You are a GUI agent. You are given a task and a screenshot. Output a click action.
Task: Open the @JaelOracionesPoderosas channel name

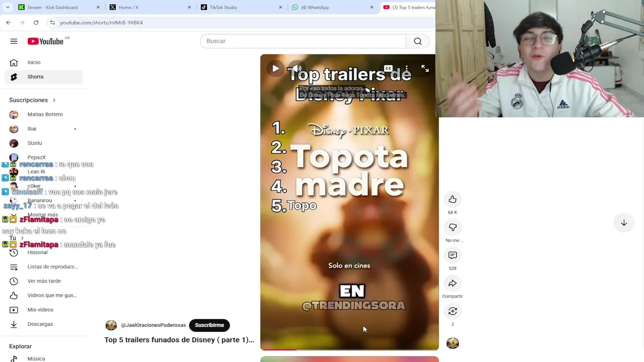(x=153, y=325)
